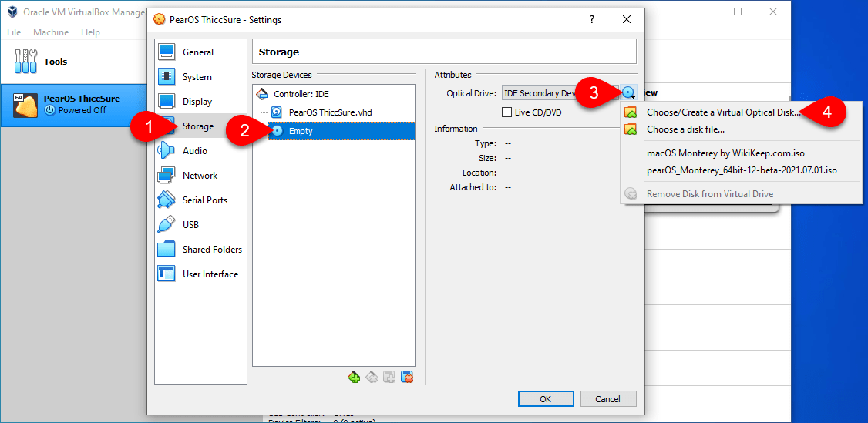The height and width of the screenshot is (423, 868).
Task: Dismiss the dialog with Cancel button
Action: [607, 398]
